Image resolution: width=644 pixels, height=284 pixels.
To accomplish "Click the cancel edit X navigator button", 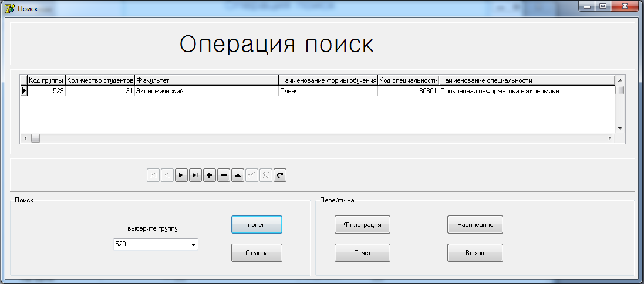I will point(266,175).
